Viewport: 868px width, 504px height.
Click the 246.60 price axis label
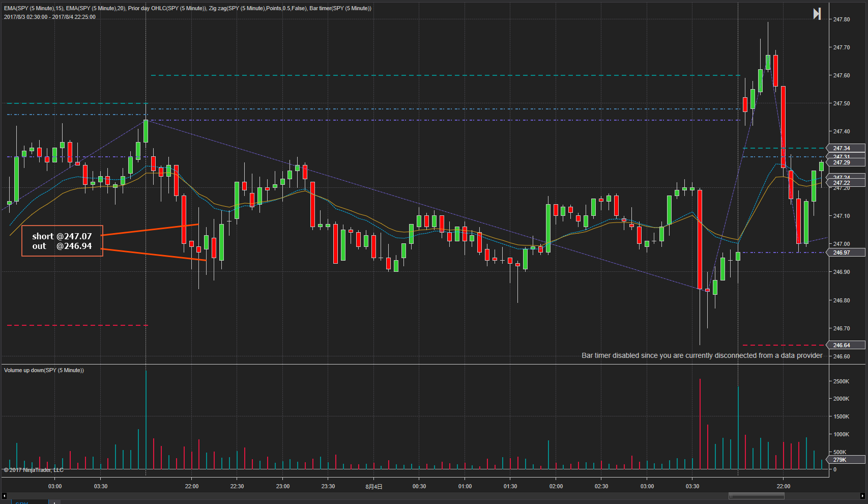point(842,356)
